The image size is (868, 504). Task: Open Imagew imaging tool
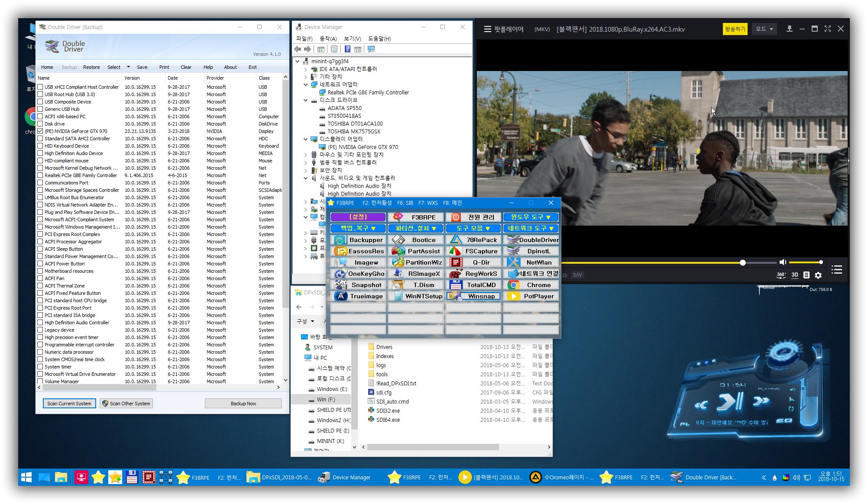[358, 262]
